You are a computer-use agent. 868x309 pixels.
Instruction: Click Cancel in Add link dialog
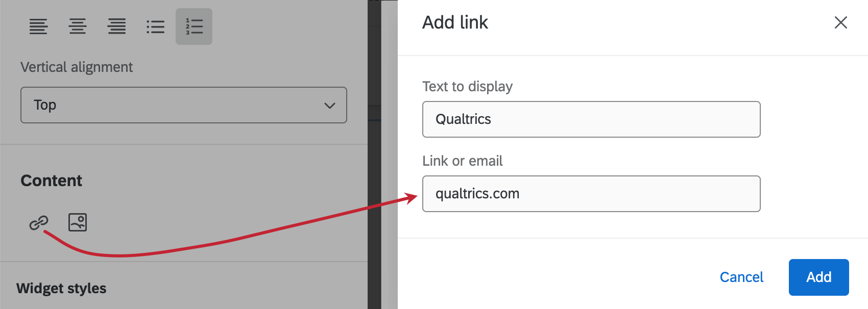click(x=741, y=277)
